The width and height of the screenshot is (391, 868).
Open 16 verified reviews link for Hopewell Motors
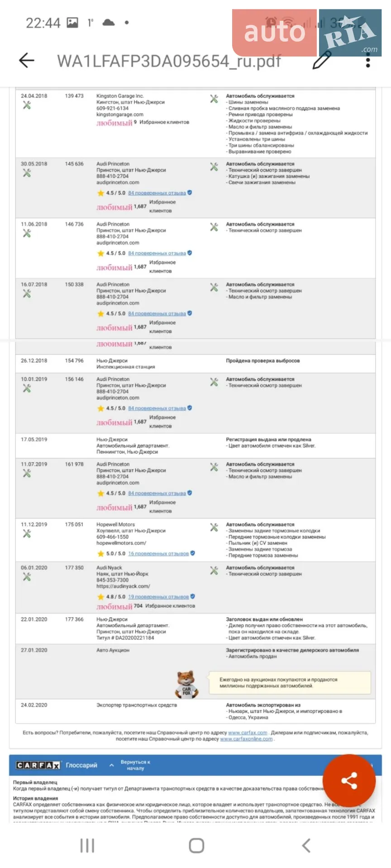pos(158,553)
